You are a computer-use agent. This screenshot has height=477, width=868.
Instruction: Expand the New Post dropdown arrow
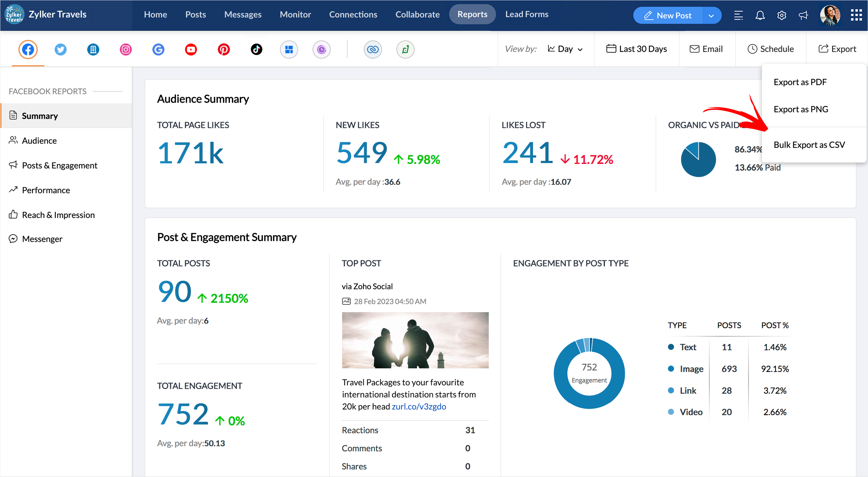711,15
